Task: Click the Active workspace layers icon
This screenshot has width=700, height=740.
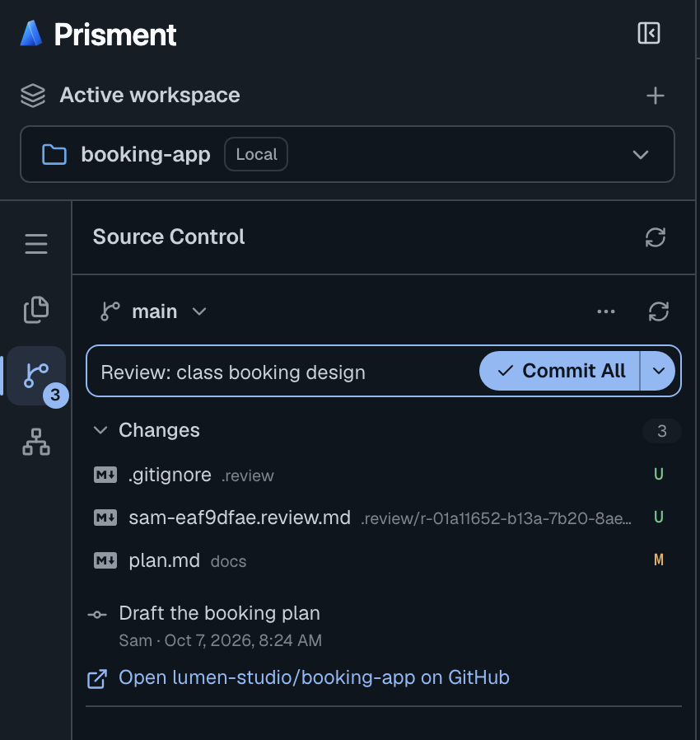Action: [33, 96]
